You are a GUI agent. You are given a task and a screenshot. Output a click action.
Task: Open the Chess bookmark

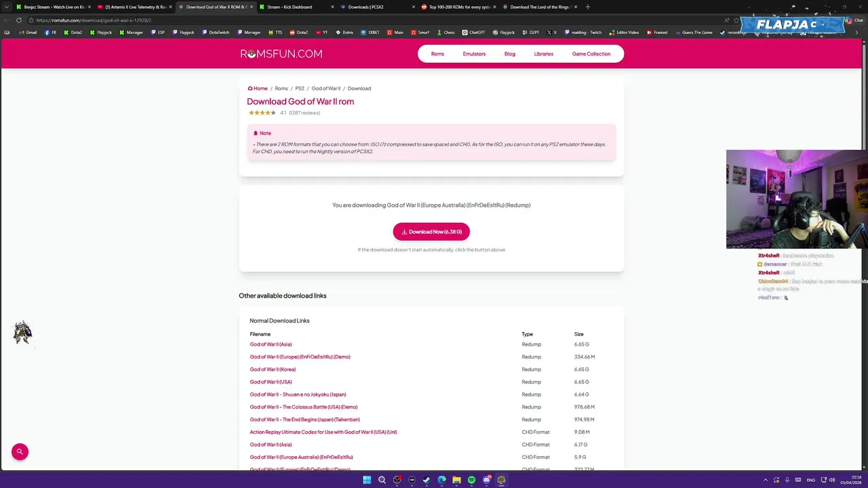446,33
